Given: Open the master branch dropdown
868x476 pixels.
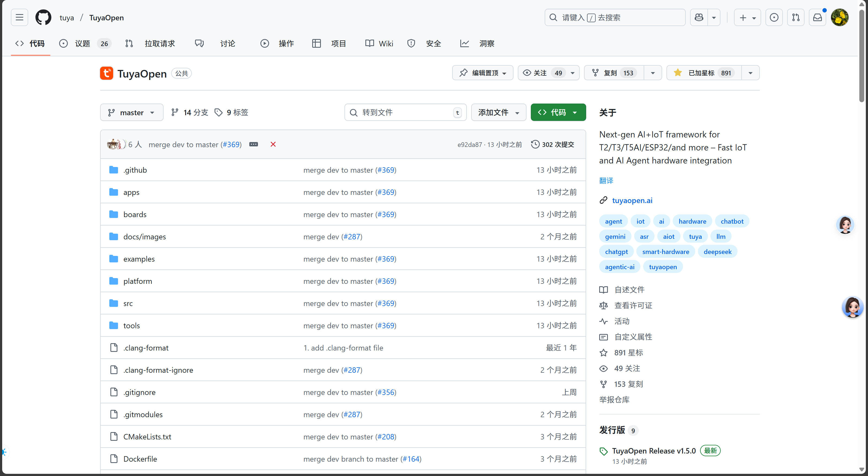Looking at the screenshot, I should [x=131, y=112].
